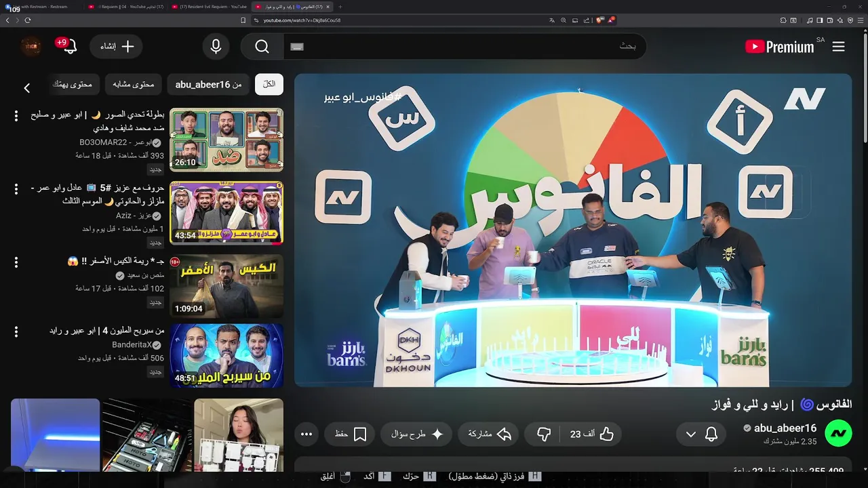Open the Brave wallet icon
This screenshot has height=488, width=868.
pos(829,20)
